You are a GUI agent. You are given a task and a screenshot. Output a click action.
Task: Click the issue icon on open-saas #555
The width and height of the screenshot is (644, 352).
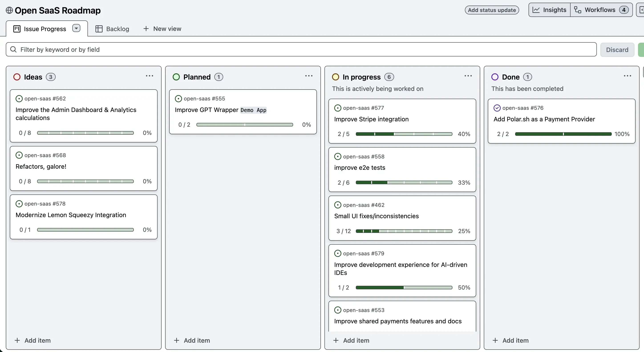[178, 99]
